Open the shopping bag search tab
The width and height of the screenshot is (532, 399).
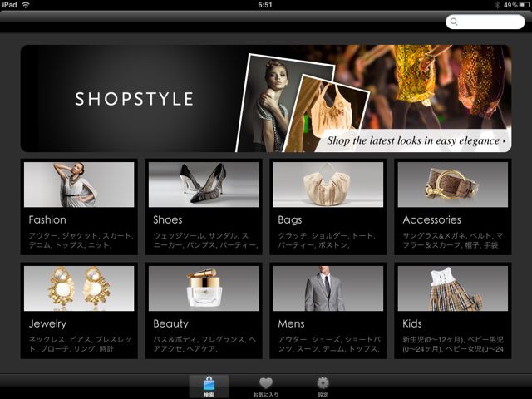[209, 387]
